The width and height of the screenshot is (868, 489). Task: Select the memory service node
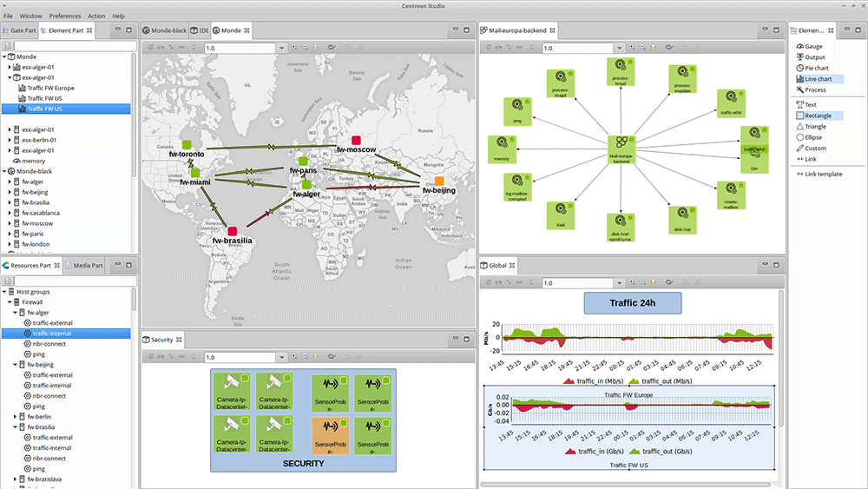coord(502,149)
